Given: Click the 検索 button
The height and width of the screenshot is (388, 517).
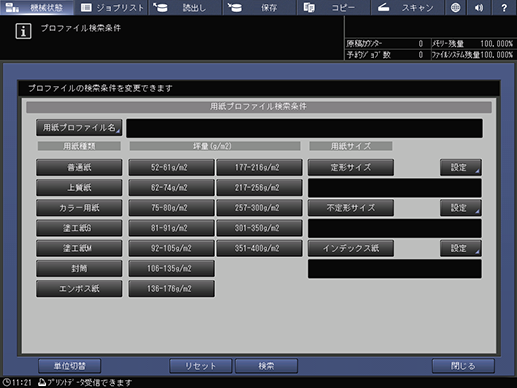Looking at the screenshot, I should click(x=266, y=366).
